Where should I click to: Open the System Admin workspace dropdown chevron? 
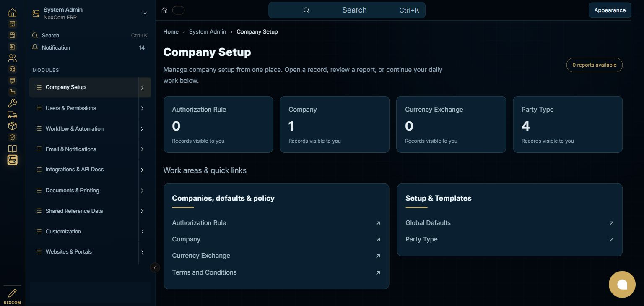pos(145,13)
